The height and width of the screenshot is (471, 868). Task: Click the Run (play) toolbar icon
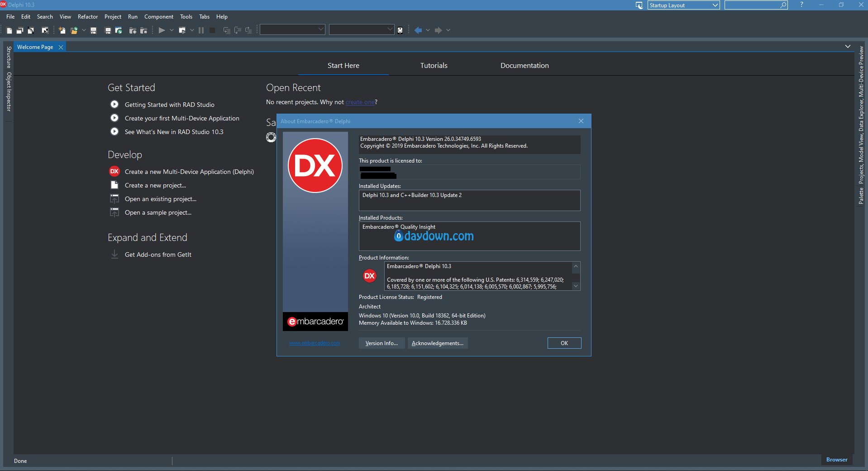162,30
